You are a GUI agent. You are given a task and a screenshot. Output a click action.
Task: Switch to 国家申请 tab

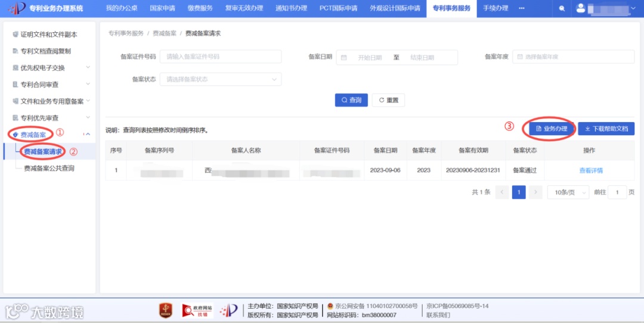[162, 8]
